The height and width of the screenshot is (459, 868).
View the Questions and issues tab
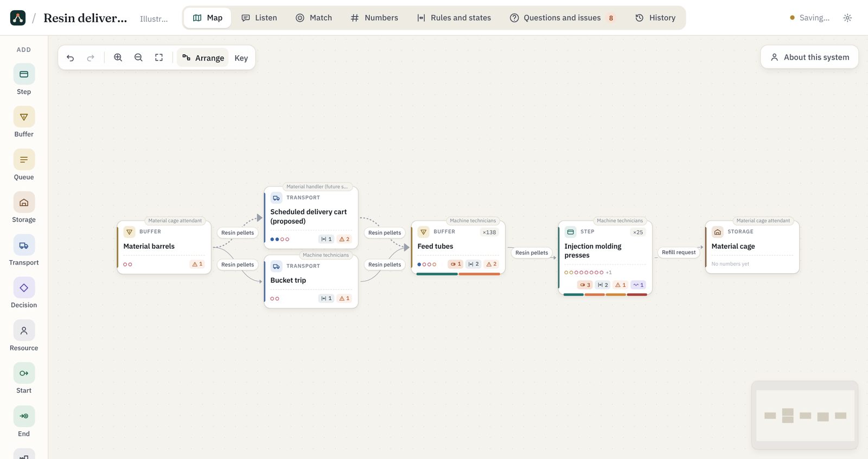point(563,18)
